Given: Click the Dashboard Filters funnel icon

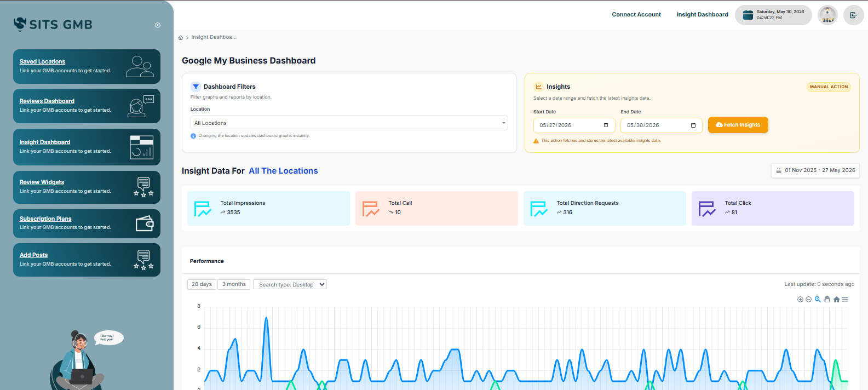Looking at the screenshot, I should [x=196, y=87].
